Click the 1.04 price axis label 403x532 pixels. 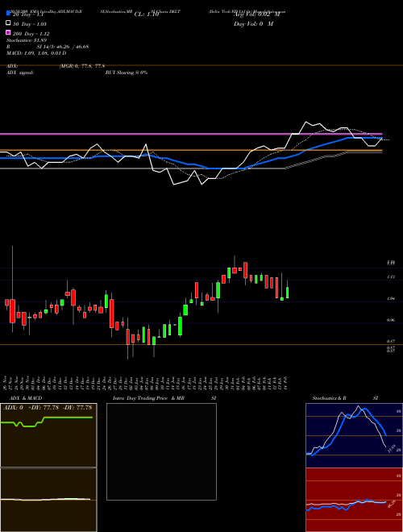[x=391, y=299]
